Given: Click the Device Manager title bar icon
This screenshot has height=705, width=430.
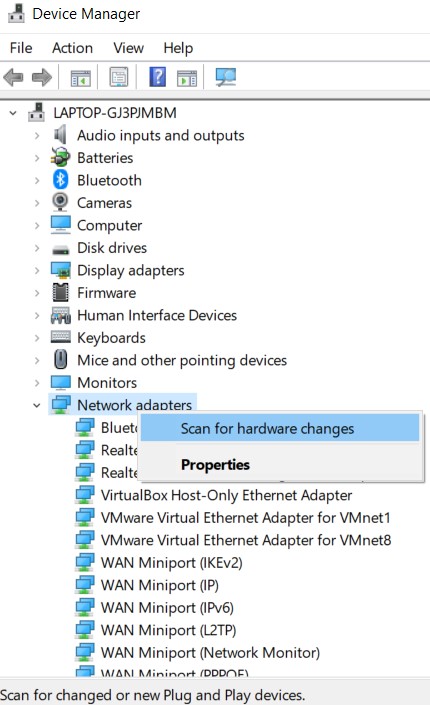Looking at the screenshot, I should (x=16, y=13).
